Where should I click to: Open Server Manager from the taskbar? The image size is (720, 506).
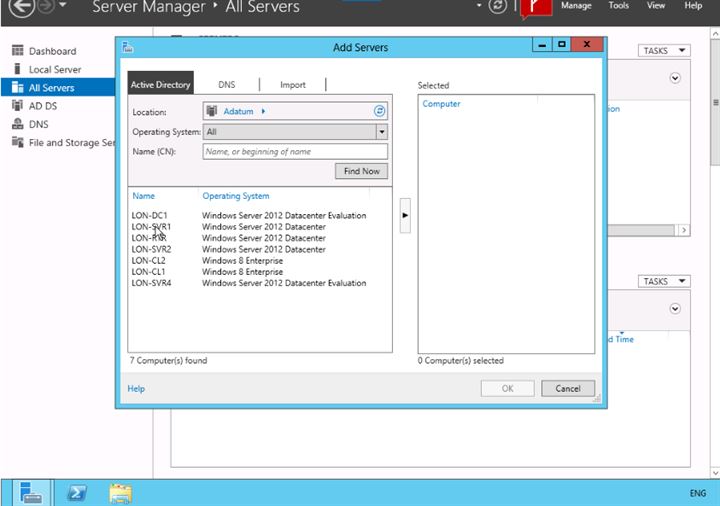click(31, 493)
